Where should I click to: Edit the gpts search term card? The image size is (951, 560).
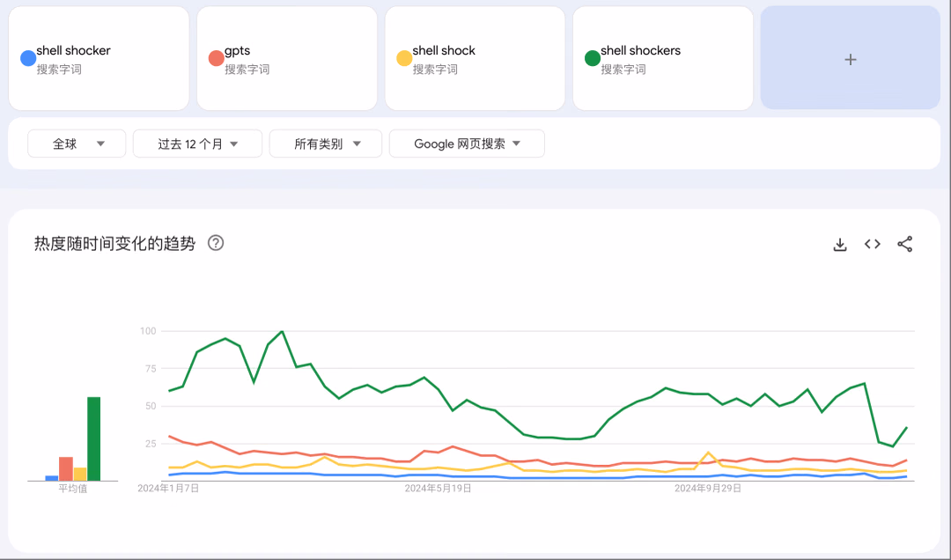(x=287, y=58)
